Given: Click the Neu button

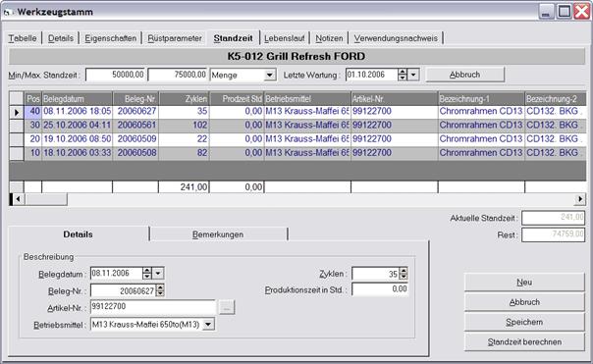Looking at the screenshot, I should coord(524,283).
